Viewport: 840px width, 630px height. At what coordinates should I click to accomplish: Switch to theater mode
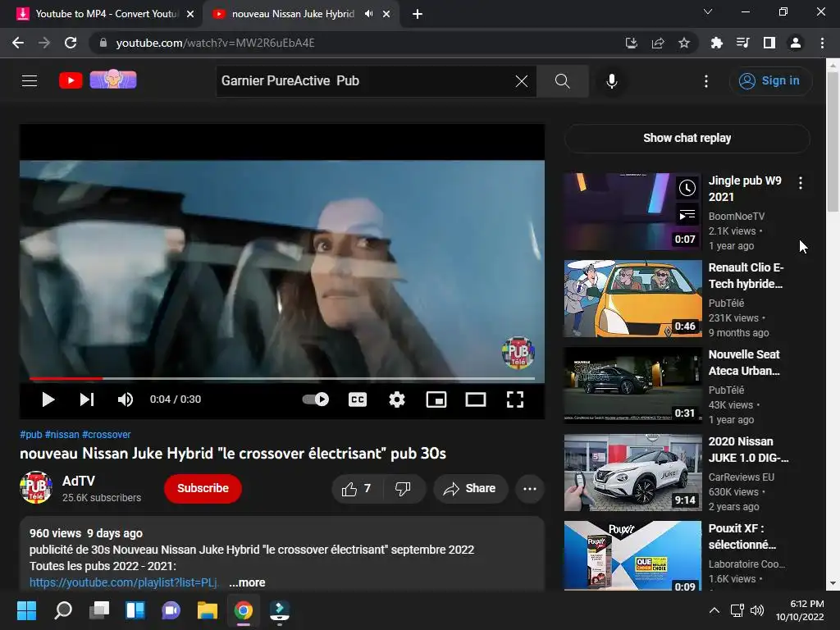476,399
